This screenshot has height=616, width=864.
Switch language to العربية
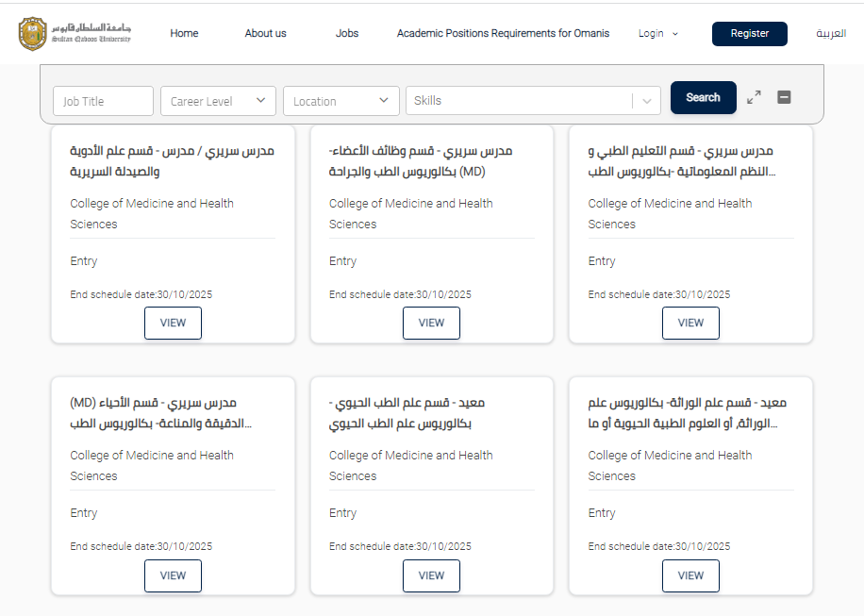tap(831, 34)
